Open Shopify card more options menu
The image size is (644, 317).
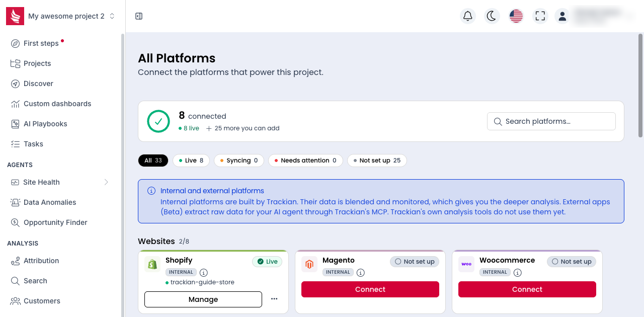point(274,299)
